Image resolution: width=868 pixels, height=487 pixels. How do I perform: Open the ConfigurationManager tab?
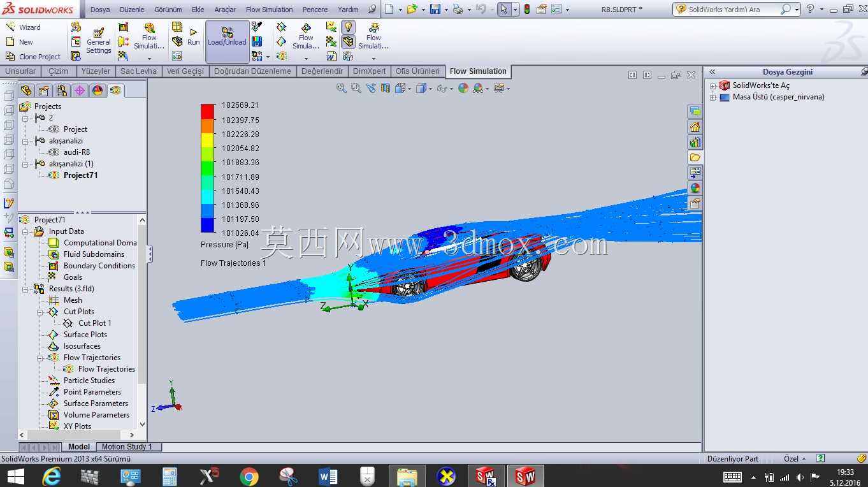tap(61, 91)
